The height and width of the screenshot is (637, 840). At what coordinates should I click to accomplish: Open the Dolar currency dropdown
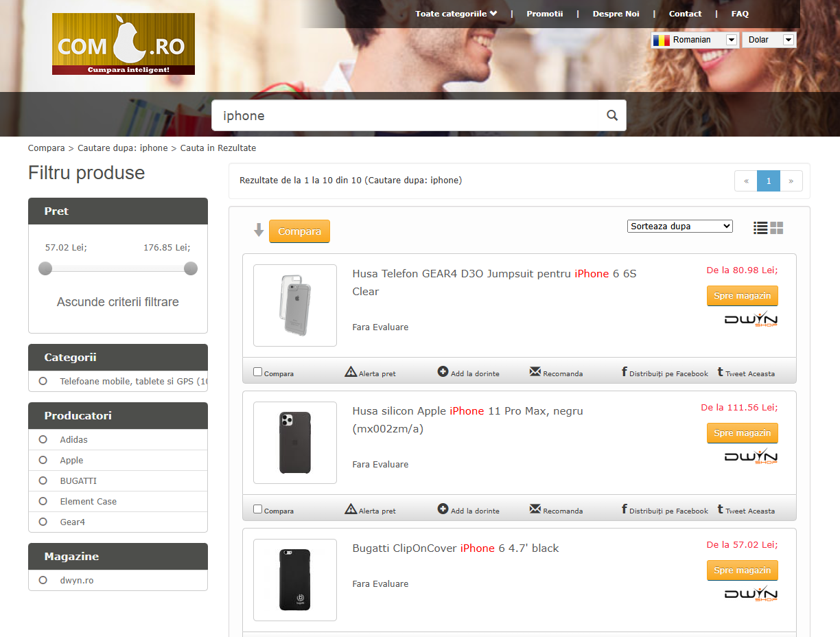(769, 40)
